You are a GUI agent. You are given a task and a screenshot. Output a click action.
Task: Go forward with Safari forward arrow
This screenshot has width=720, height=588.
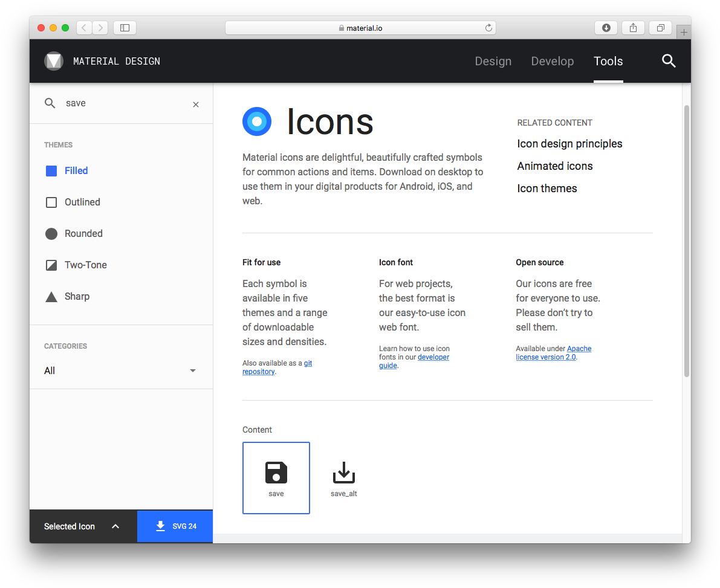[100, 28]
